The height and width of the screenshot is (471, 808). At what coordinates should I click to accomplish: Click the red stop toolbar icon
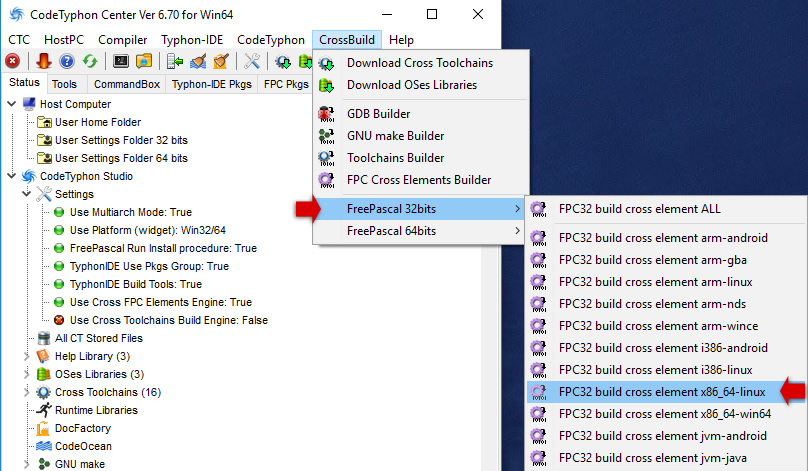[x=13, y=62]
